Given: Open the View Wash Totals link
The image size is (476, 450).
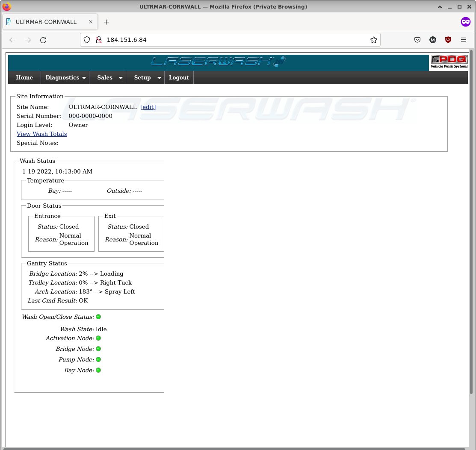Looking at the screenshot, I should tap(41, 134).
